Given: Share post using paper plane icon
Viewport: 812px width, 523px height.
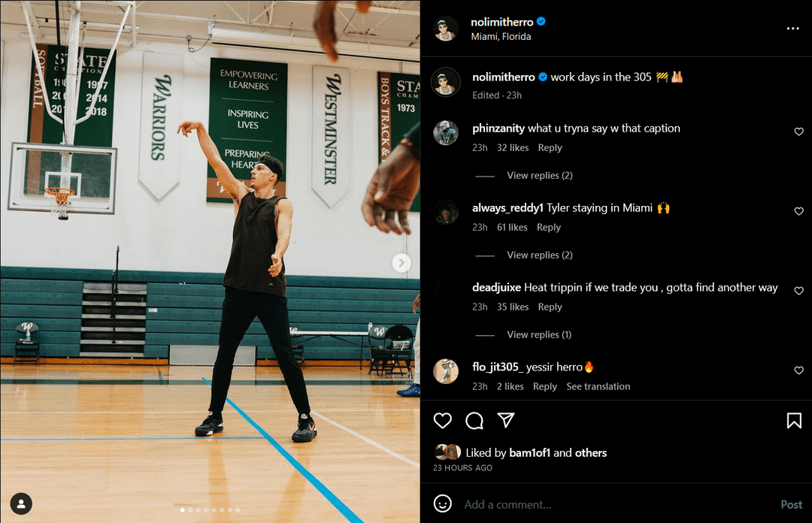Looking at the screenshot, I should tap(506, 420).
